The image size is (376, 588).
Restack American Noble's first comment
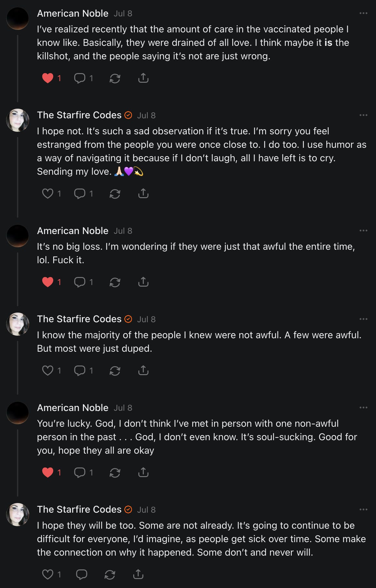[x=115, y=78]
